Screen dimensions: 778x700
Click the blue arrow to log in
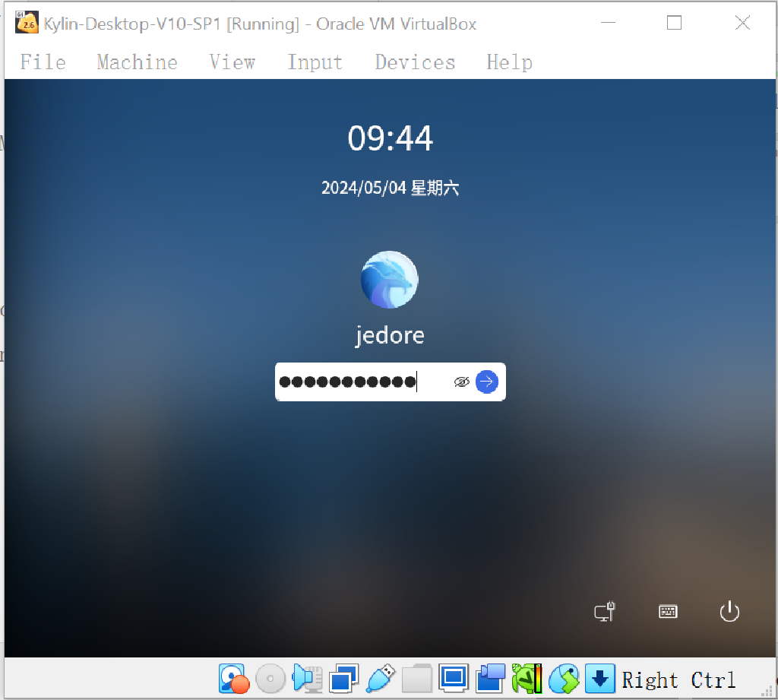(x=486, y=382)
